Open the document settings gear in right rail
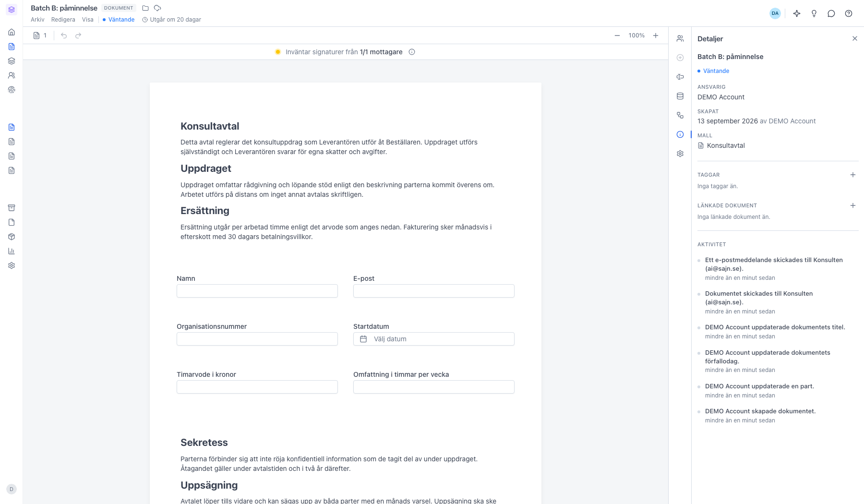 [680, 154]
